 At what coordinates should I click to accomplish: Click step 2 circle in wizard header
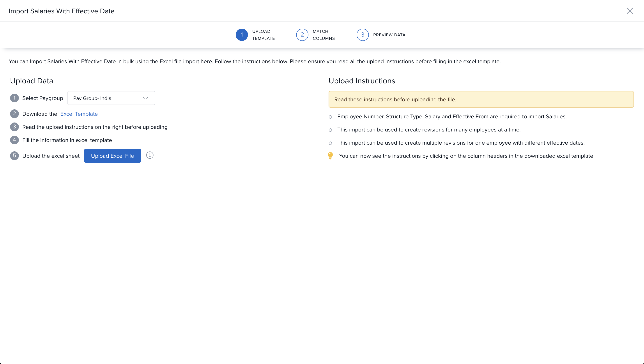pos(302,35)
